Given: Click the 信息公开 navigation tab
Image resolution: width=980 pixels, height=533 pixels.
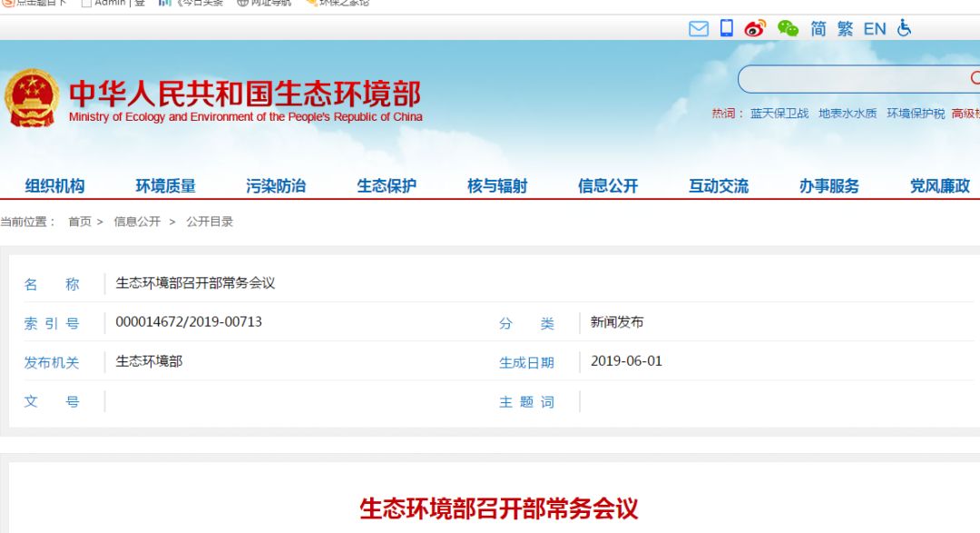Looking at the screenshot, I should point(608,186).
